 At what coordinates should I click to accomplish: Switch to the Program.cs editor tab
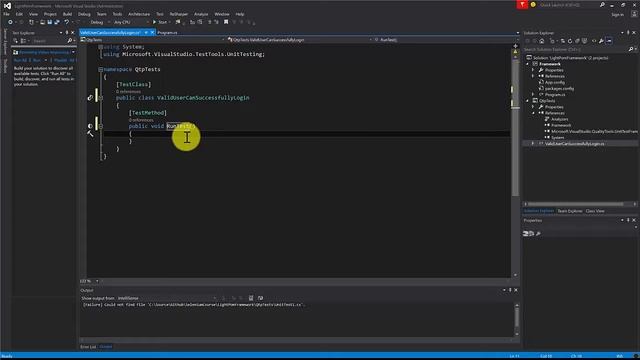(167, 32)
